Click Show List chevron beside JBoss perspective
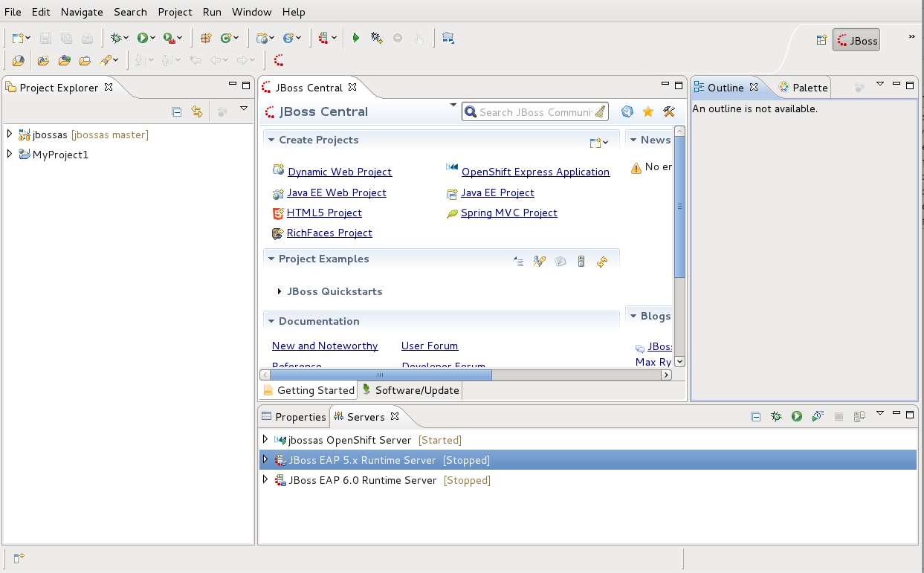Viewport: 924px width, 573px height. [911, 36]
